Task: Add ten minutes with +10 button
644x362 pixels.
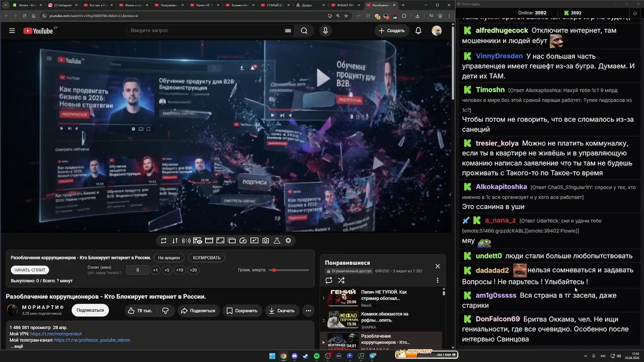Action: (180, 270)
